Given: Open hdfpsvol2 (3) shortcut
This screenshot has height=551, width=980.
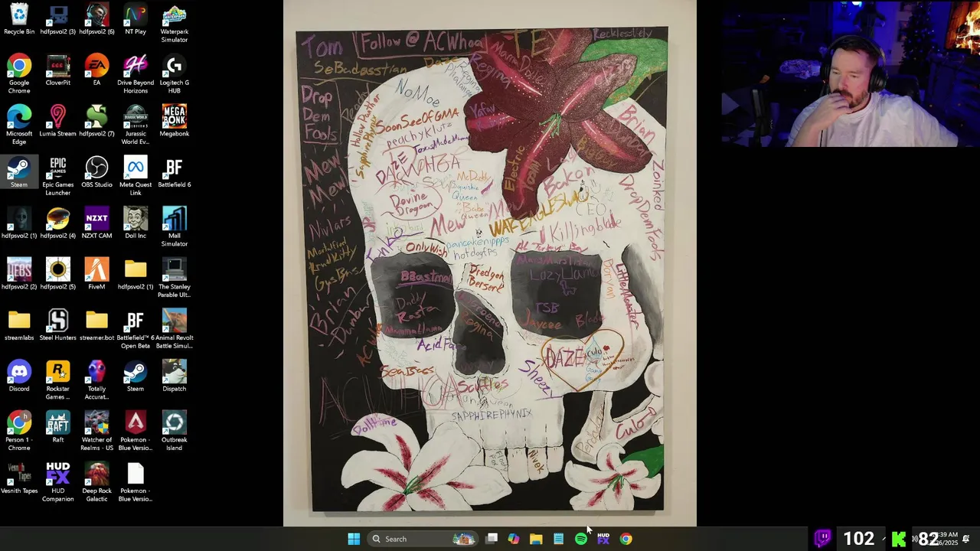Looking at the screenshot, I should click(x=58, y=20).
